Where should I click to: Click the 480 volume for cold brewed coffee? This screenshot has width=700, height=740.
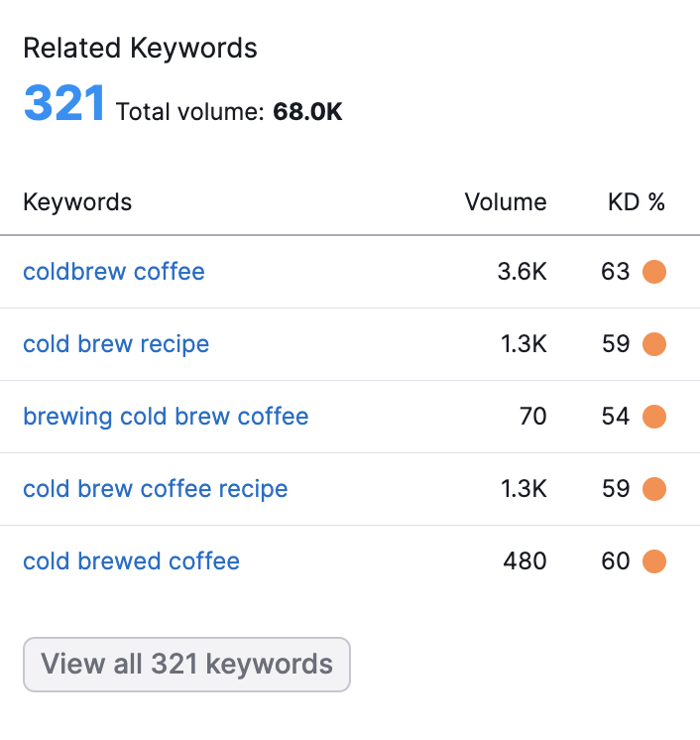coord(525,561)
